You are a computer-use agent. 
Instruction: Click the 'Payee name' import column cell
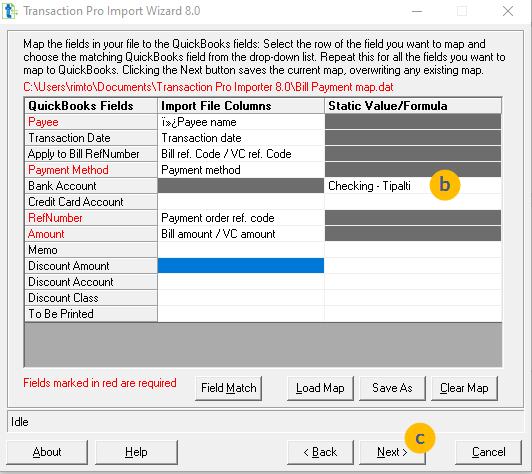241,122
